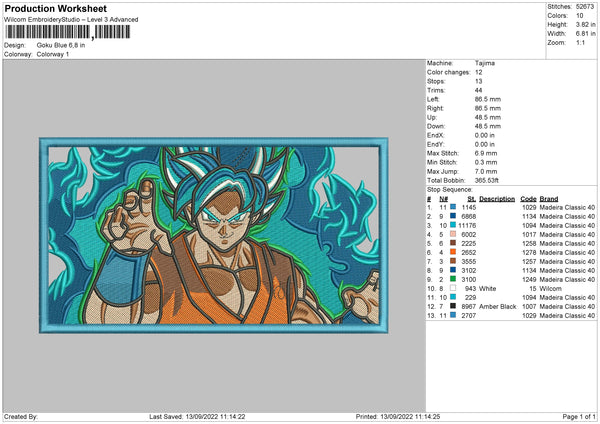Viewport: 600px width, 424px height.
Task: Select the pink skin swatch beside stitch count 6002
Action: (x=453, y=234)
